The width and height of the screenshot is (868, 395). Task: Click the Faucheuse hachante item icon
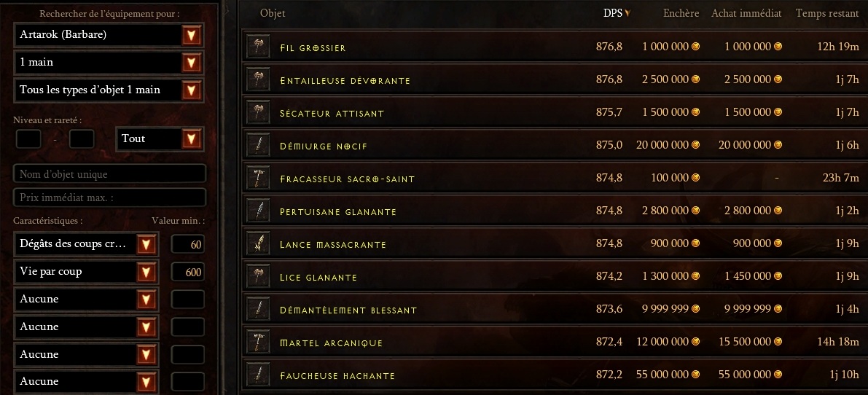tap(259, 375)
